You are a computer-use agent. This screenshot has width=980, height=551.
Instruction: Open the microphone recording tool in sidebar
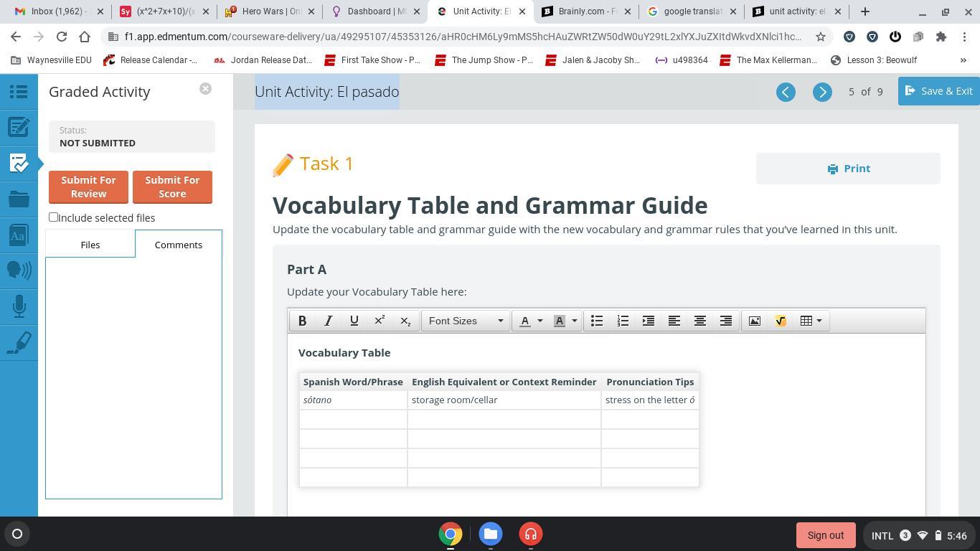tap(19, 306)
